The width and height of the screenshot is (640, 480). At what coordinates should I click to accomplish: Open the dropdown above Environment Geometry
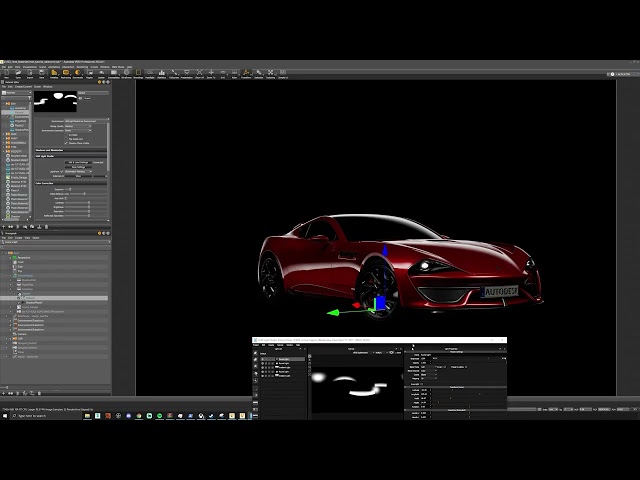(78, 126)
